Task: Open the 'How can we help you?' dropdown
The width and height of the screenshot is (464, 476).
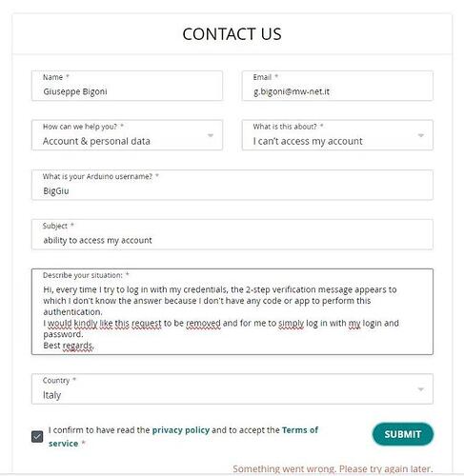Action: (x=127, y=135)
